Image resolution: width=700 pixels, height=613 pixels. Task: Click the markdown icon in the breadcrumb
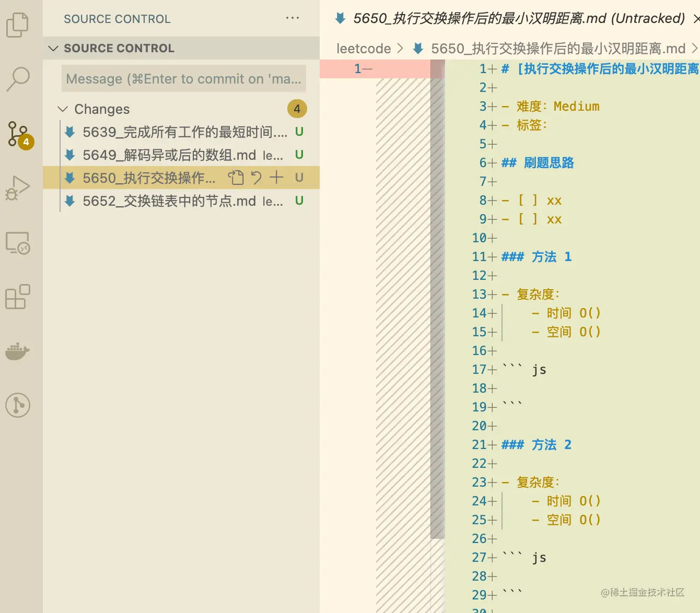(418, 49)
